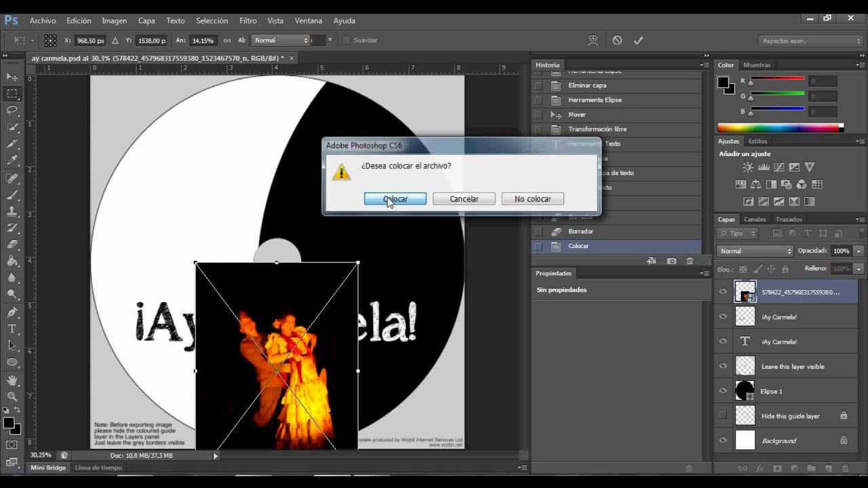
Task: Select the Zoom tool
Action: 12,396
